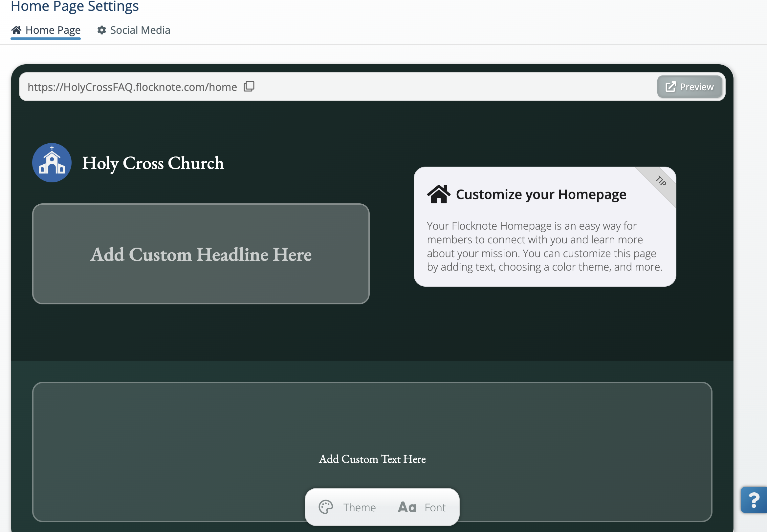Open the Theme options
The width and height of the screenshot is (767, 532).
(x=359, y=507)
